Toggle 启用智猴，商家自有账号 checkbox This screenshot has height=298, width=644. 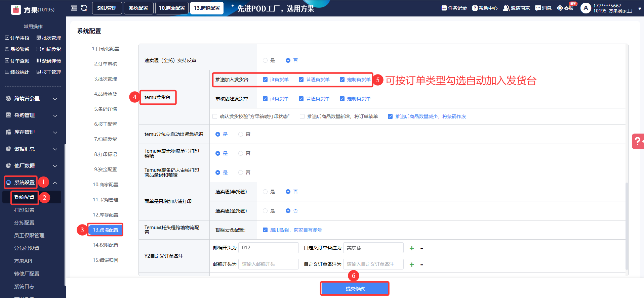pyautogui.click(x=265, y=230)
